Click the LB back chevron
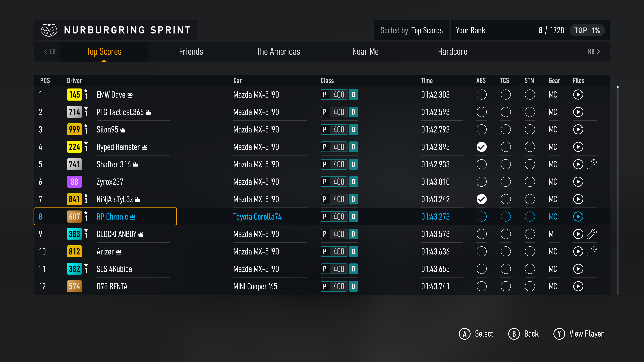 point(49,51)
